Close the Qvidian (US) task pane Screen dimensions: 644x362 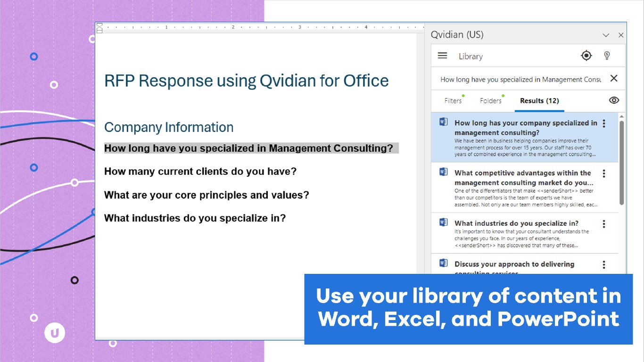tap(621, 35)
